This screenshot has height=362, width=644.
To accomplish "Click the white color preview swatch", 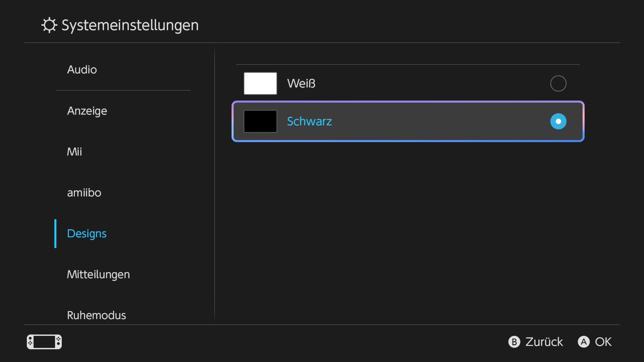I will coord(260,83).
